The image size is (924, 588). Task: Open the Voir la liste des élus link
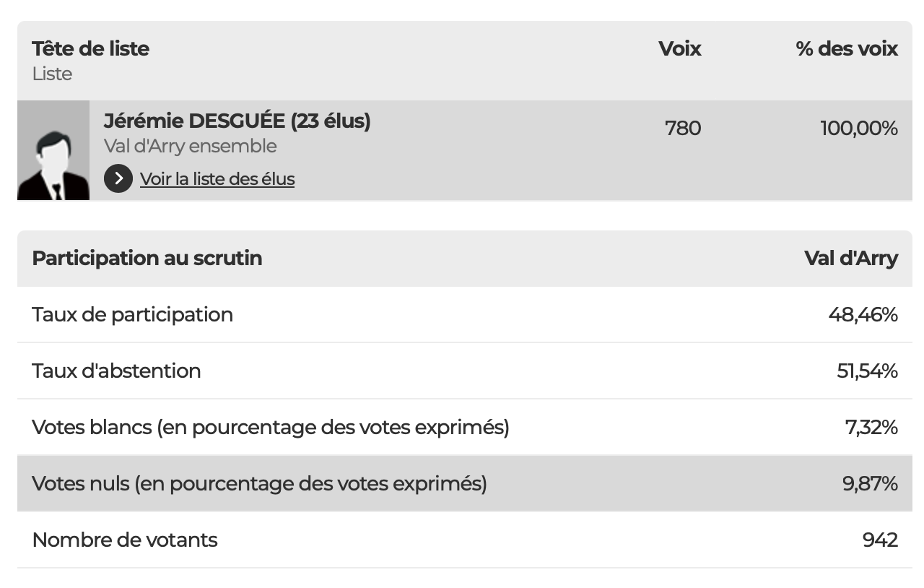pos(217,178)
